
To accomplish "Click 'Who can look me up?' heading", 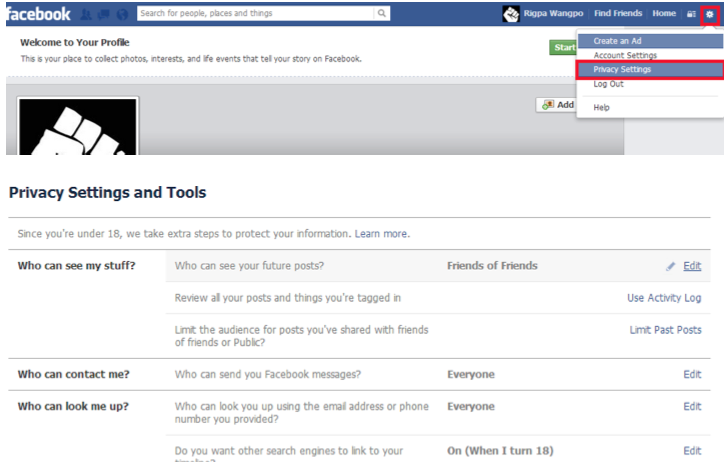I will pyautogui.click(x=73, y=407).
